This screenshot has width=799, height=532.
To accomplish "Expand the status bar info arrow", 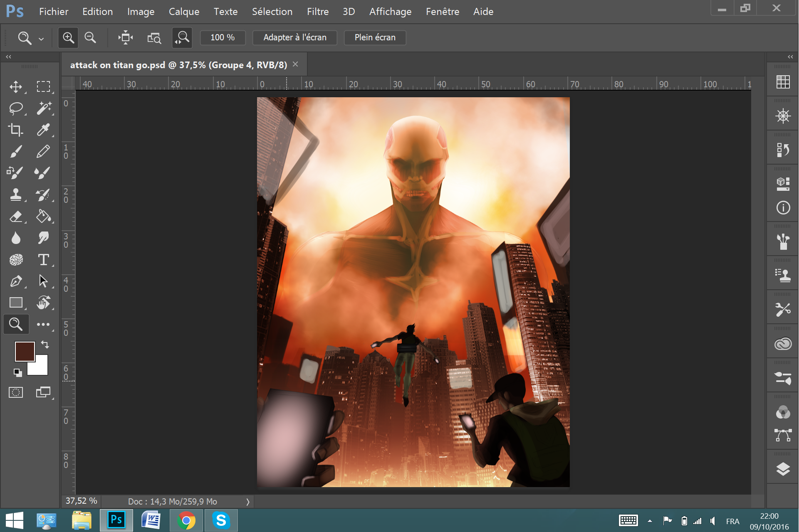I will (248, 502).
